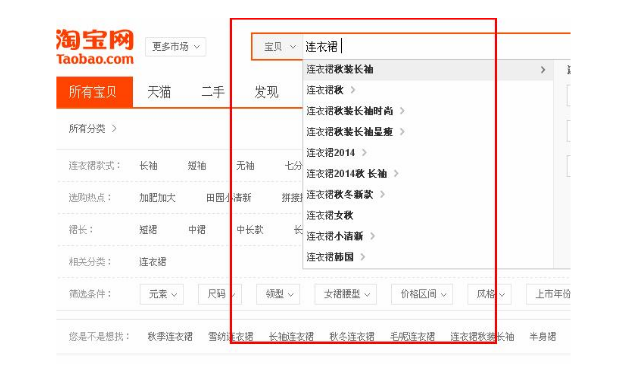
Task: Click suggested search 毛呢连衣裙
Action: (412, 337)
